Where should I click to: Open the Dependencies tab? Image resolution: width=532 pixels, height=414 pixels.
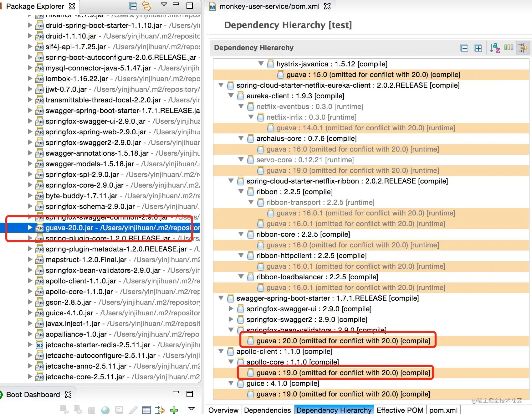click(267, 410)
